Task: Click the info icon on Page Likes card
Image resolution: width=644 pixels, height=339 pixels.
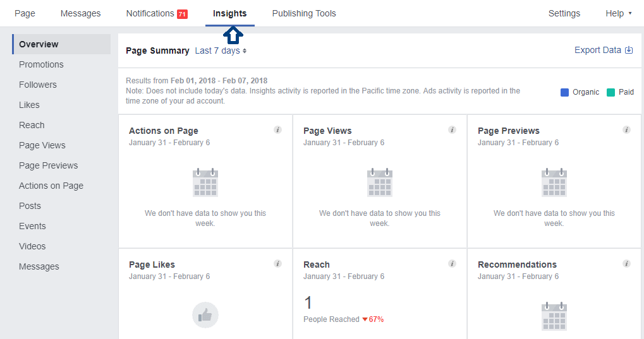Action: coord(277,264)
